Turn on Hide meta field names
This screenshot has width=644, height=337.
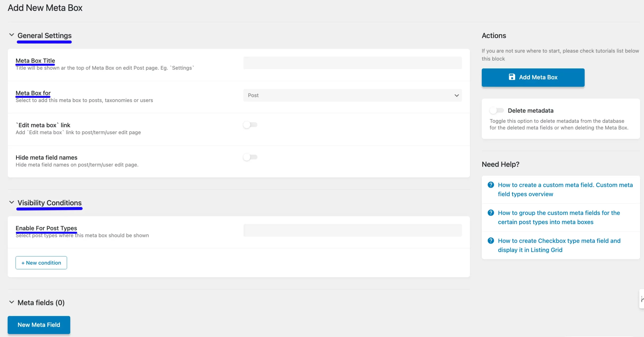click(x=250, y=157)
